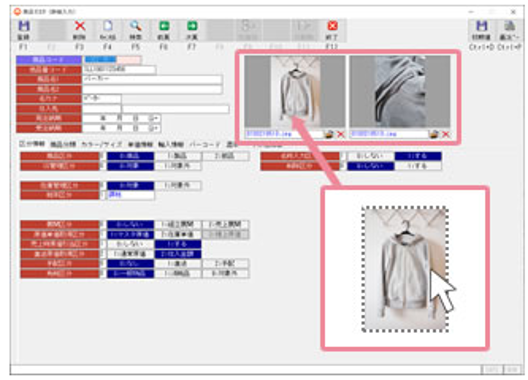This screenshot has height=380, width=528.
Task: Open calendar dropdown on the upper date field
Action: pyautogui.click(x=154, y=119)
